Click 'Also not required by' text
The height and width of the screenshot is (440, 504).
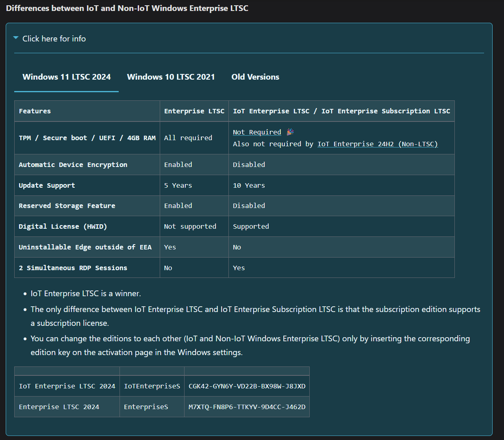coord(273,144)
